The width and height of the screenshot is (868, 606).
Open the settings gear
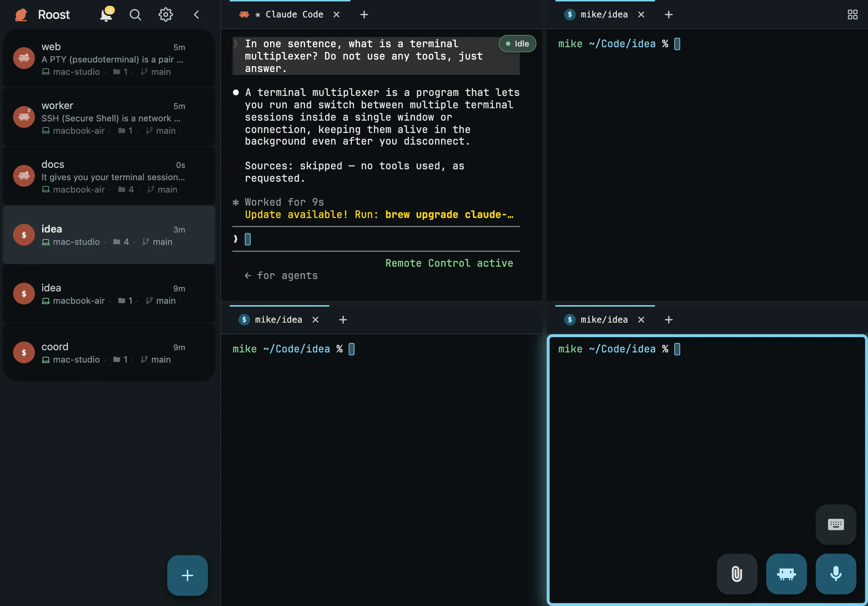point(166,15)
